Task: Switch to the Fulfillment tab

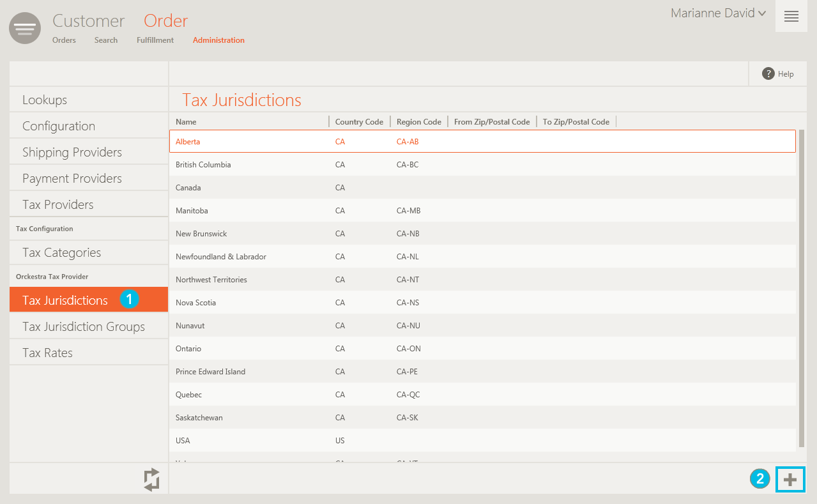Action: coord(155,40)
